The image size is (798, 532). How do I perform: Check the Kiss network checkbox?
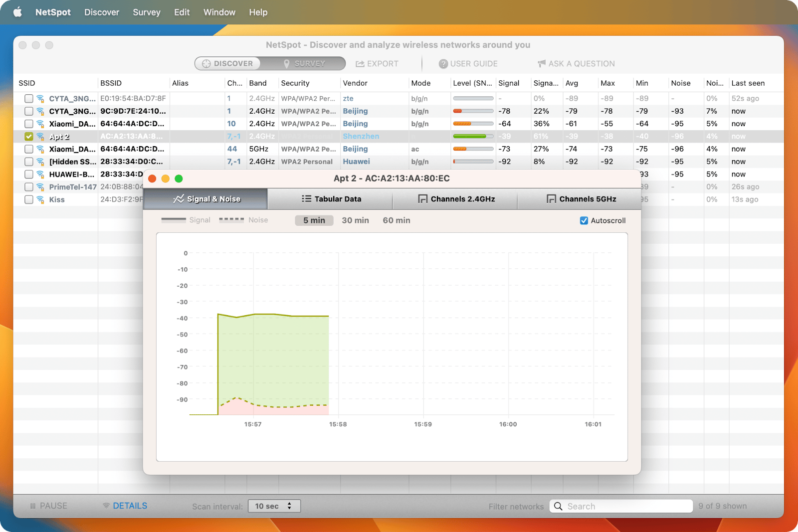29,199
